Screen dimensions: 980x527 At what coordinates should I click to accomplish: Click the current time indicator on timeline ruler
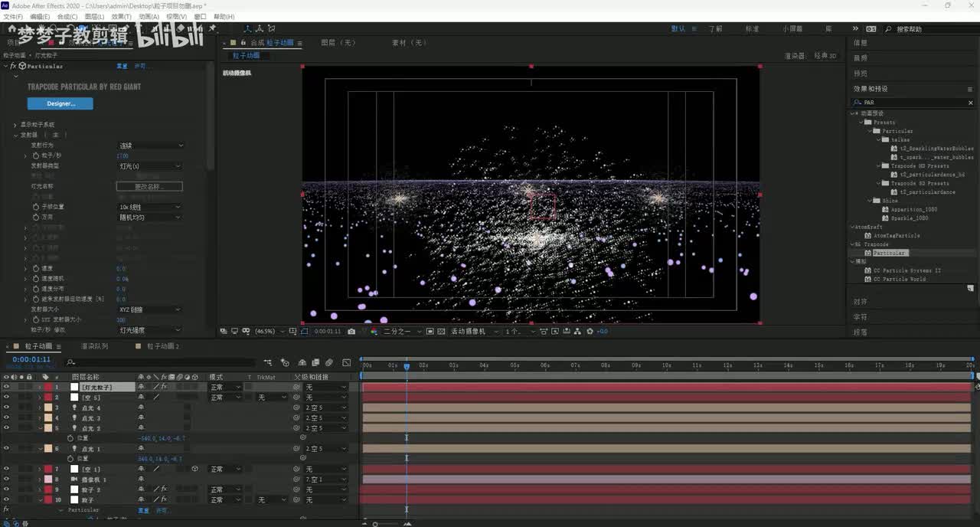pos(407,366)
